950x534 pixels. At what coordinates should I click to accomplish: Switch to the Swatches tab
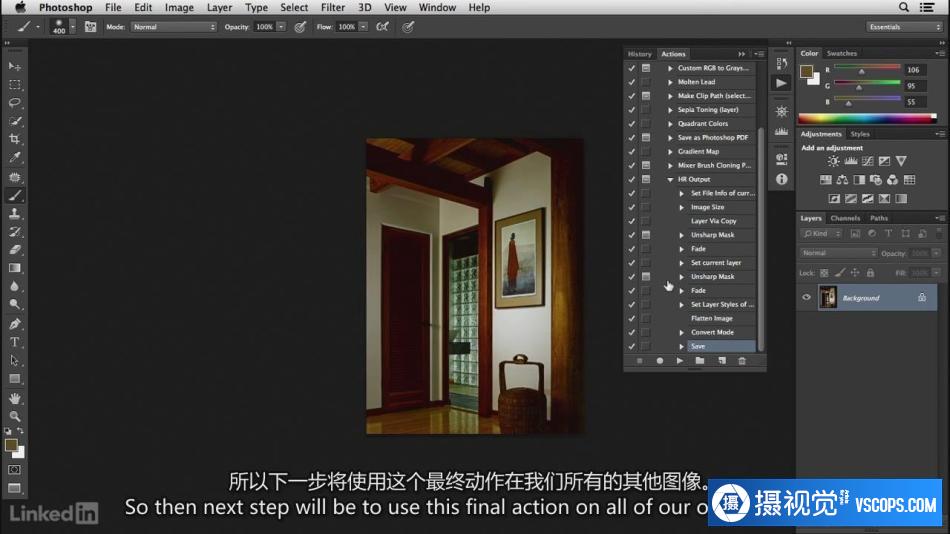(x=842, y=53)
